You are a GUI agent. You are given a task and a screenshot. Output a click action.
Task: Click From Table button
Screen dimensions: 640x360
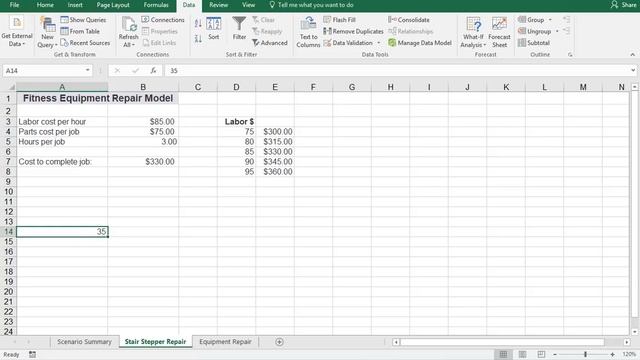coord(80,31)
